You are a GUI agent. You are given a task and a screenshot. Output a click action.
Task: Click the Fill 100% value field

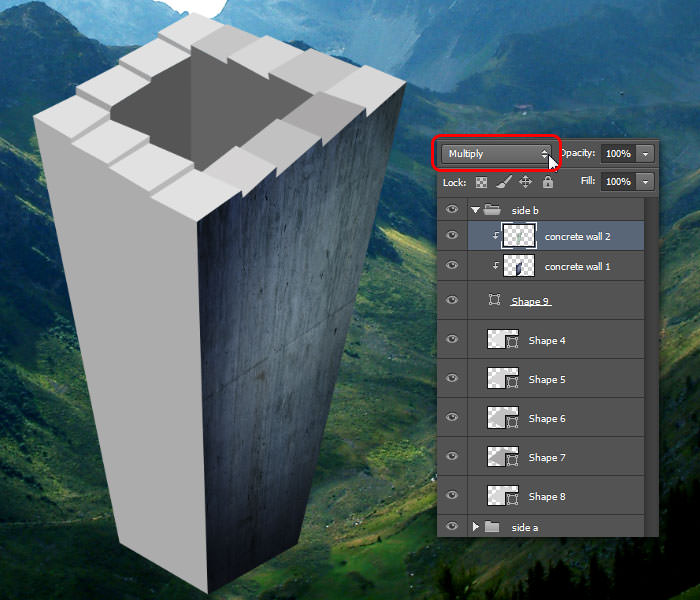click(x=618, y=182)
